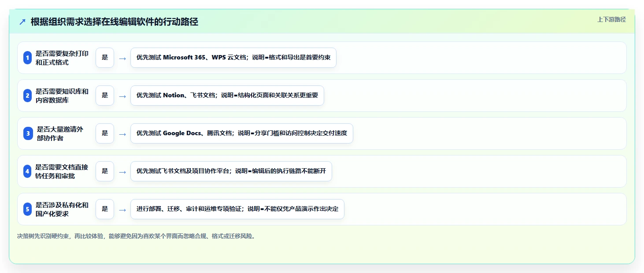Open the Microsoft 365、WPS 云文档 recommendation box
The image size is (644, 273).
(233, 58)
